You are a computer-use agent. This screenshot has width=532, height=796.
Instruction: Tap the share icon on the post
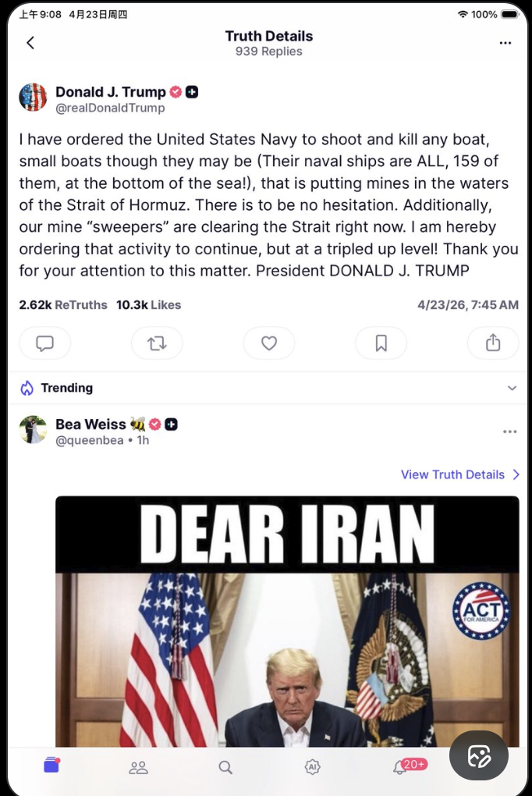[493, 343]
